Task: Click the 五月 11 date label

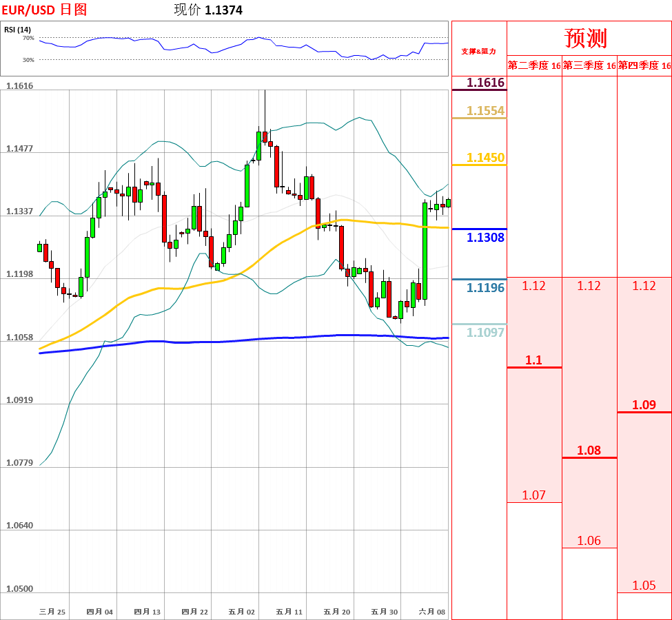Action: (289, 612)
